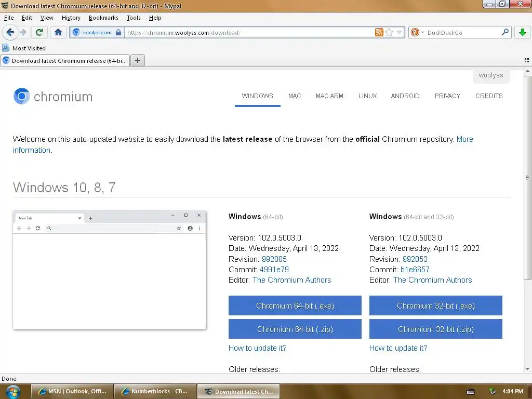Switch to MSN Outlook taskbar window

[x=72, y=391]
